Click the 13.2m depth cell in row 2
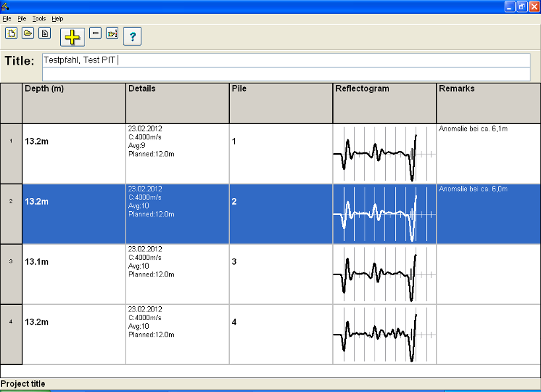The image size is (541, 392). coord(74,214)
